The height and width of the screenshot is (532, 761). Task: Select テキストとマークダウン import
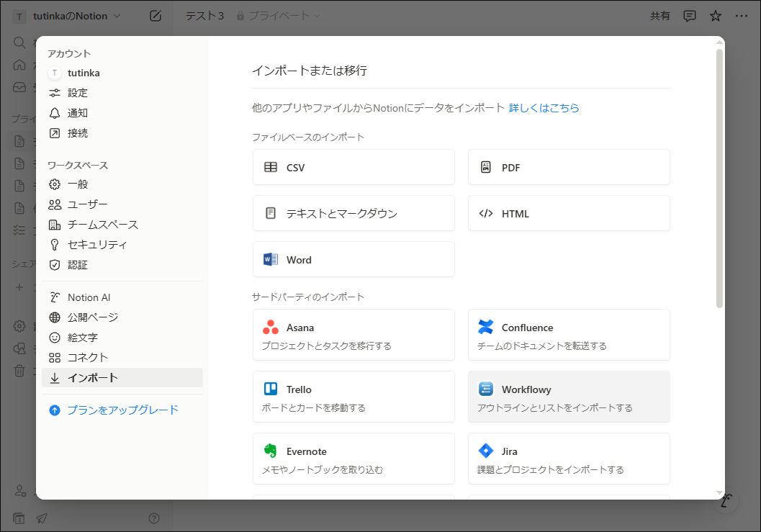click(354, 213)
